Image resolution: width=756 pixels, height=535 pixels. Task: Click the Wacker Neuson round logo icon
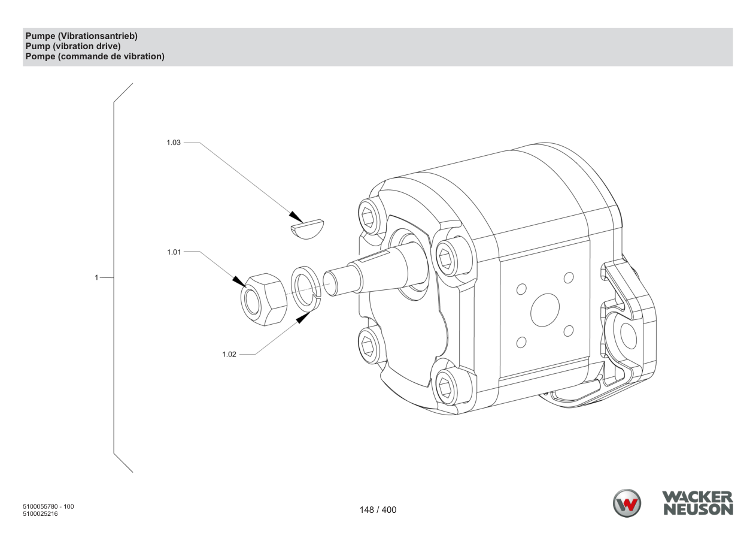pos(627,503)
